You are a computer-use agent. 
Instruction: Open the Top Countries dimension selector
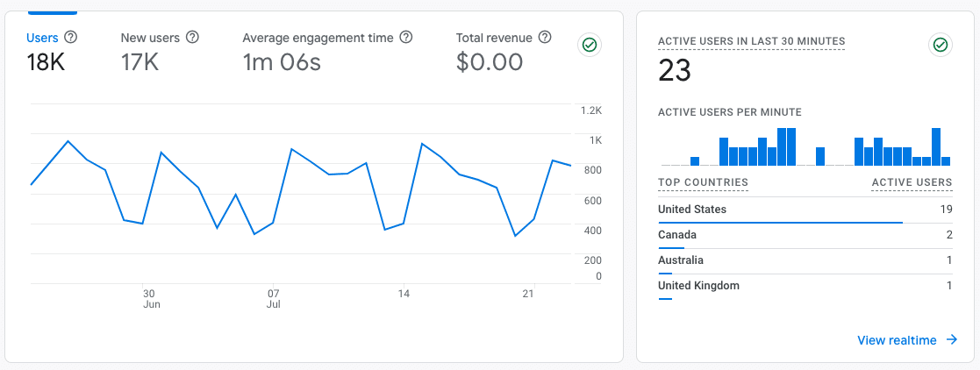pyautogui.click(x=703, y=182)
